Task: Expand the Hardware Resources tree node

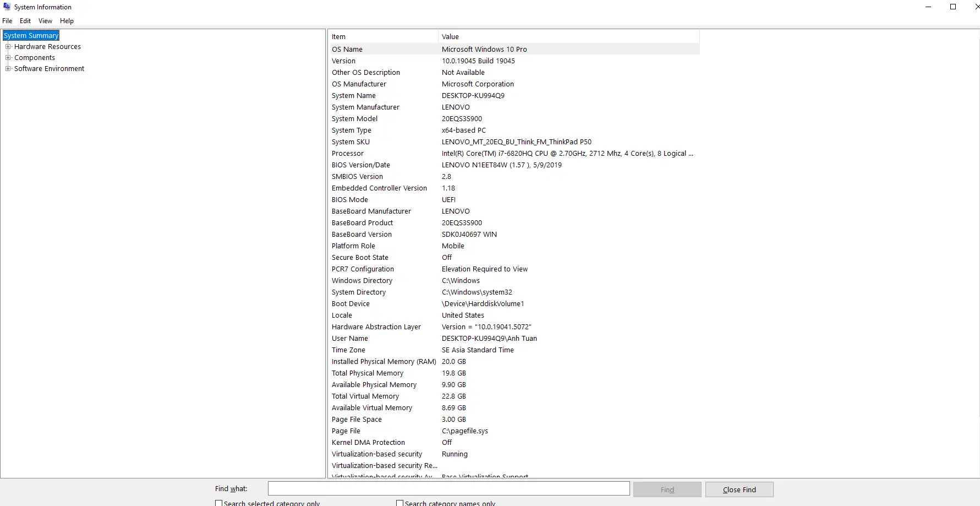Action: [x=8, y=47]
